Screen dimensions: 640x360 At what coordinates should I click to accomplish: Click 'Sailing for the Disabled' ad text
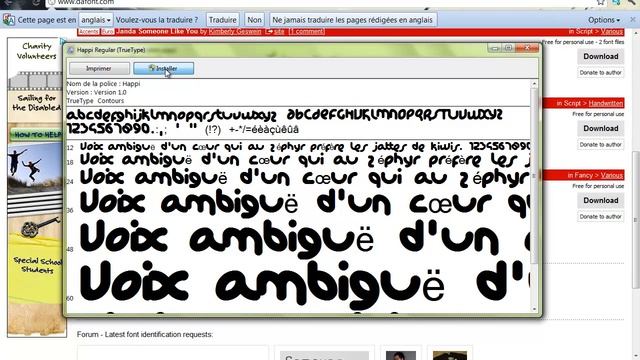[36, 103]
